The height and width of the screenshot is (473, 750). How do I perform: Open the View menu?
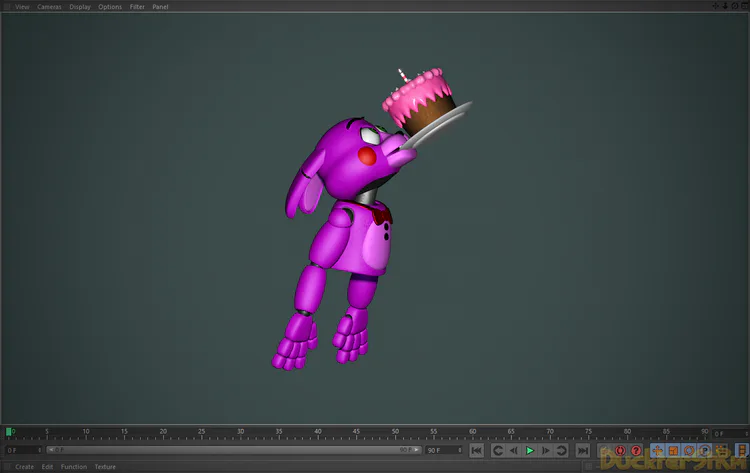22,7
